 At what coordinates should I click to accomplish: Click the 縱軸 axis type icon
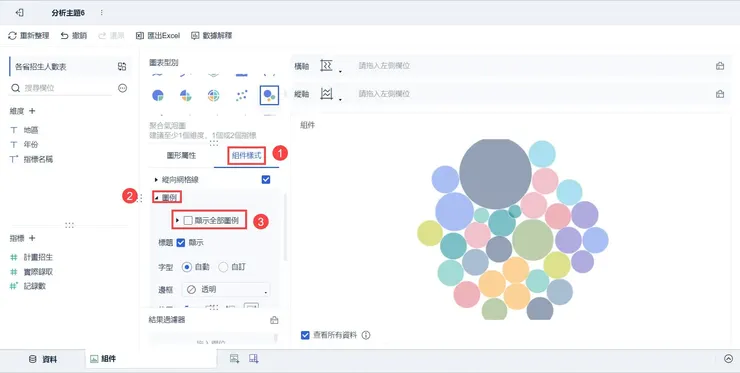[x=327, y=93]
